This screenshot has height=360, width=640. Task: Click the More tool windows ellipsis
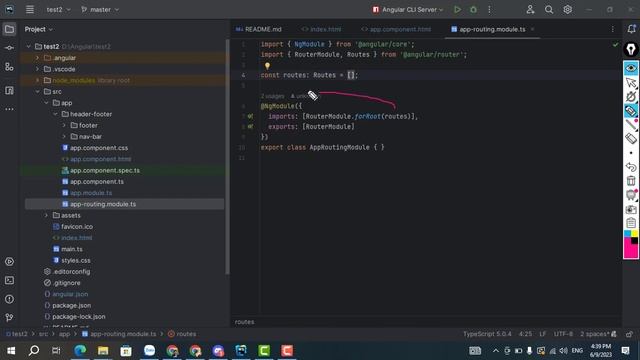9,109
